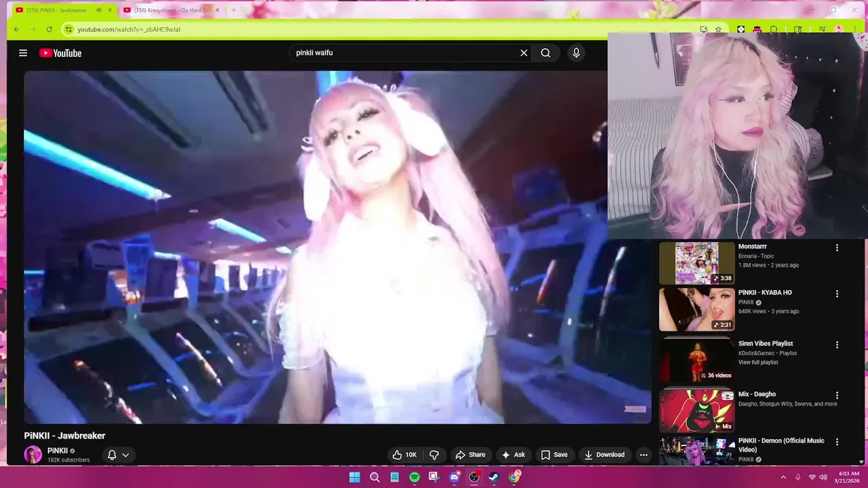868x488 pixels.
Task: Clear the search box with X
Action: 524,53
